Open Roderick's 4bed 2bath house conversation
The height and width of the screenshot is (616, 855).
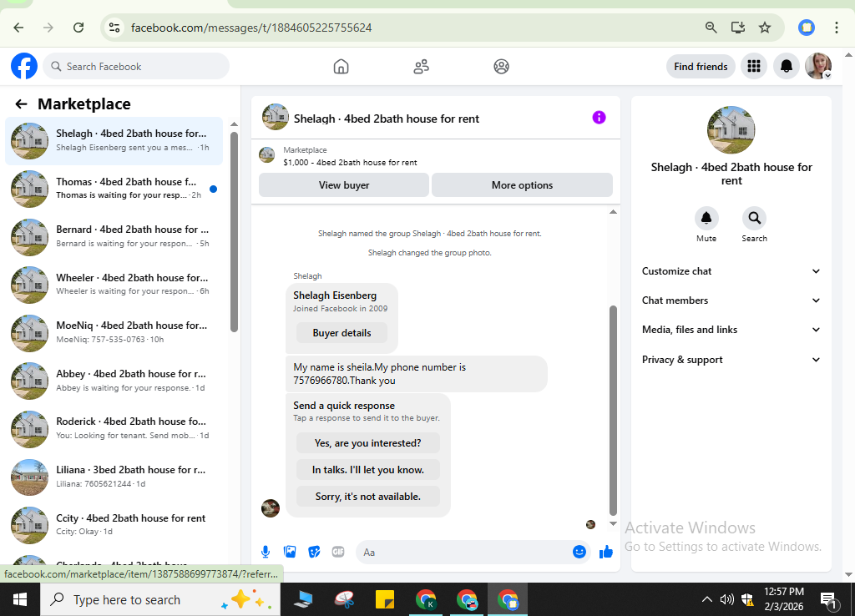click(114, 428)
